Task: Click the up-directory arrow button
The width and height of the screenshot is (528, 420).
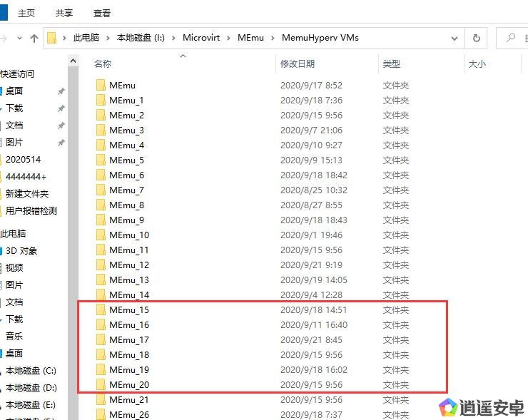Action: [34, 39]
